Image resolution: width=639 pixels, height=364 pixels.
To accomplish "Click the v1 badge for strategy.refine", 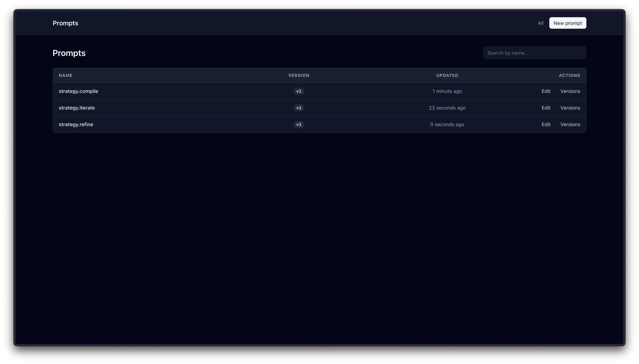I will click(299, 124).
